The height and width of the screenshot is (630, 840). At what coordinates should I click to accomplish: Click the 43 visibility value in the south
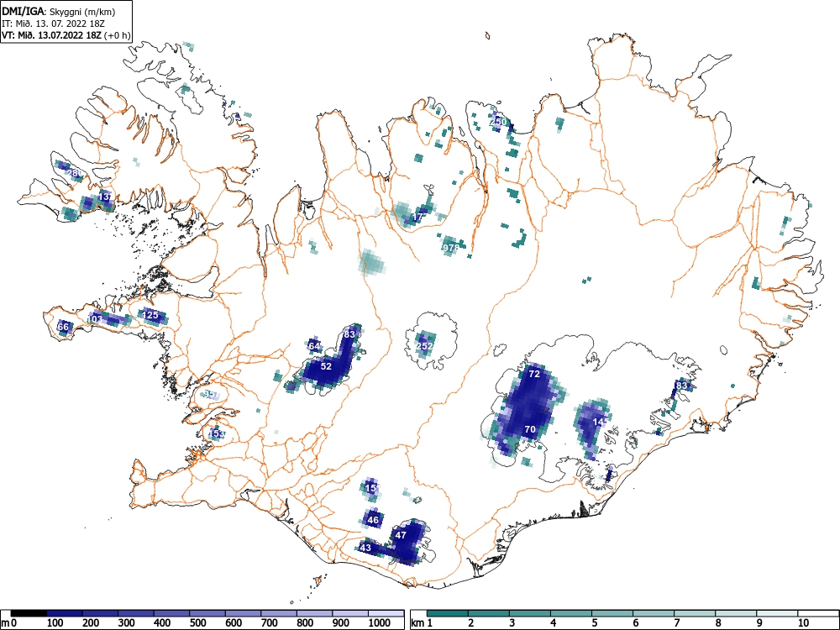point(365,548)
